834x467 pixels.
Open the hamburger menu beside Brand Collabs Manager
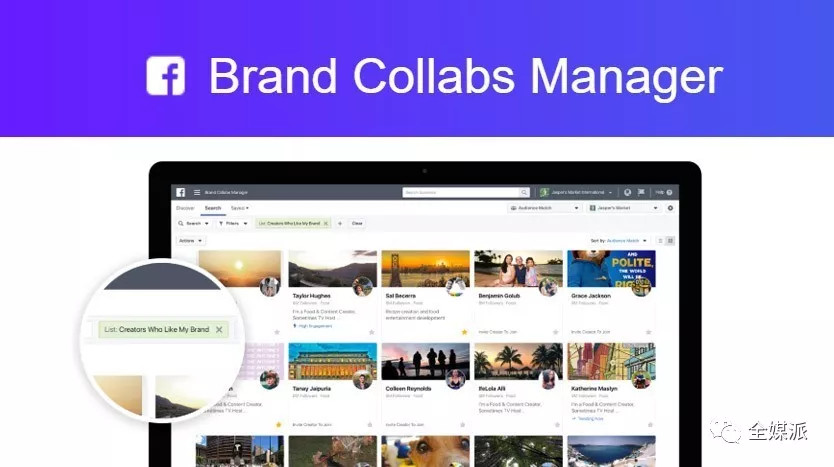[197, 192]
